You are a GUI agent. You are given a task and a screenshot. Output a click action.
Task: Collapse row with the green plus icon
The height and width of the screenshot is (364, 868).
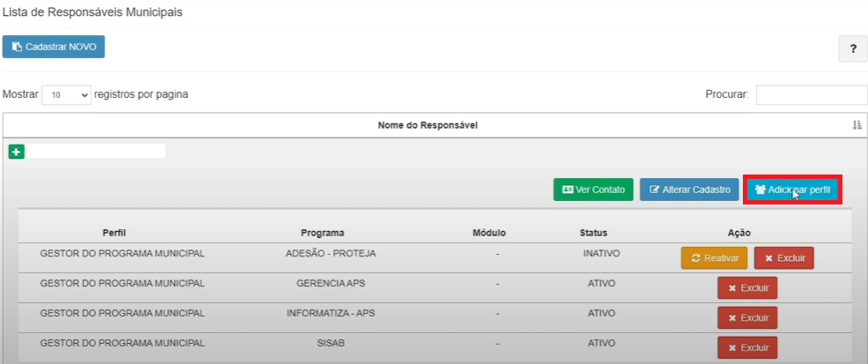16,152
